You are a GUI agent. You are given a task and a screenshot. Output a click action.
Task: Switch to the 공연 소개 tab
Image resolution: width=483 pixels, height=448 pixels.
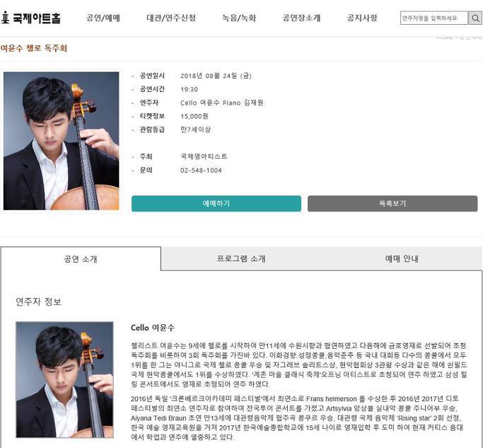point(81,259)
